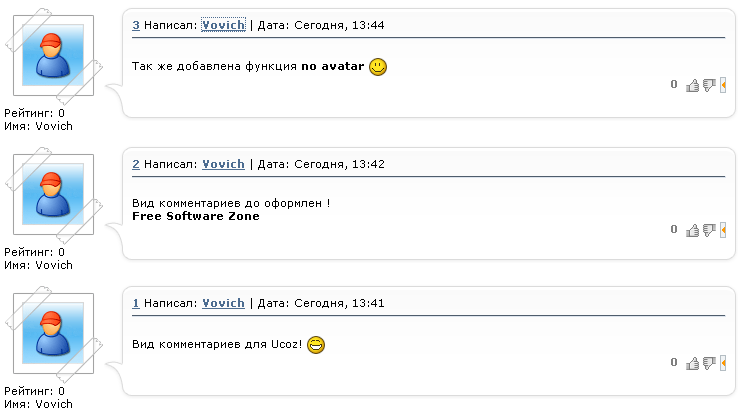Open comment number 3 permalink

(136, 25)
